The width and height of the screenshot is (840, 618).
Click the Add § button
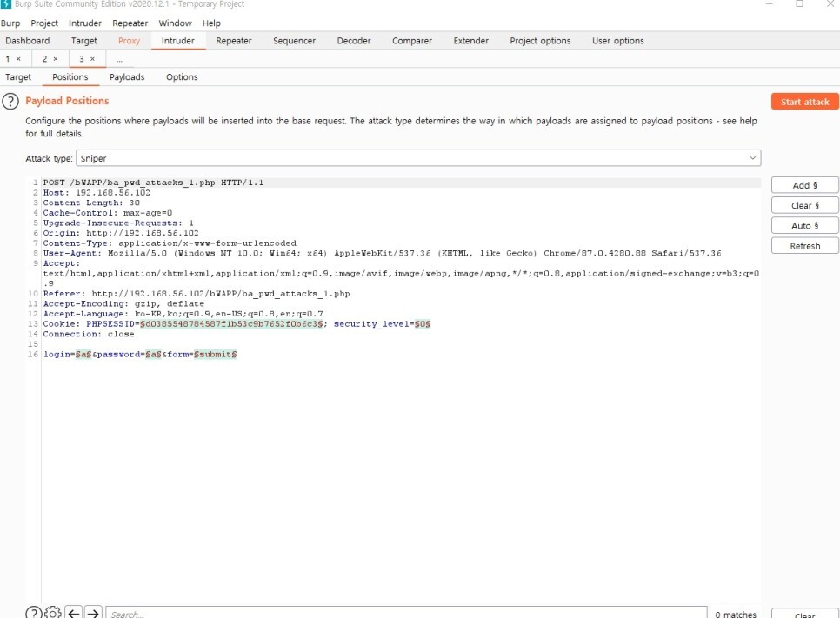(x=804, y=185)
